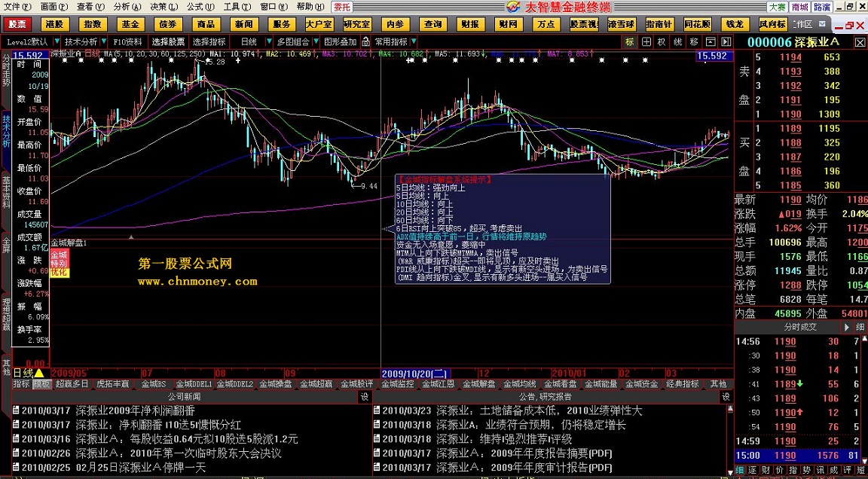Screen dimensions: 868x479
Task: Click the 委托 trading button
Action: (342, 7)
